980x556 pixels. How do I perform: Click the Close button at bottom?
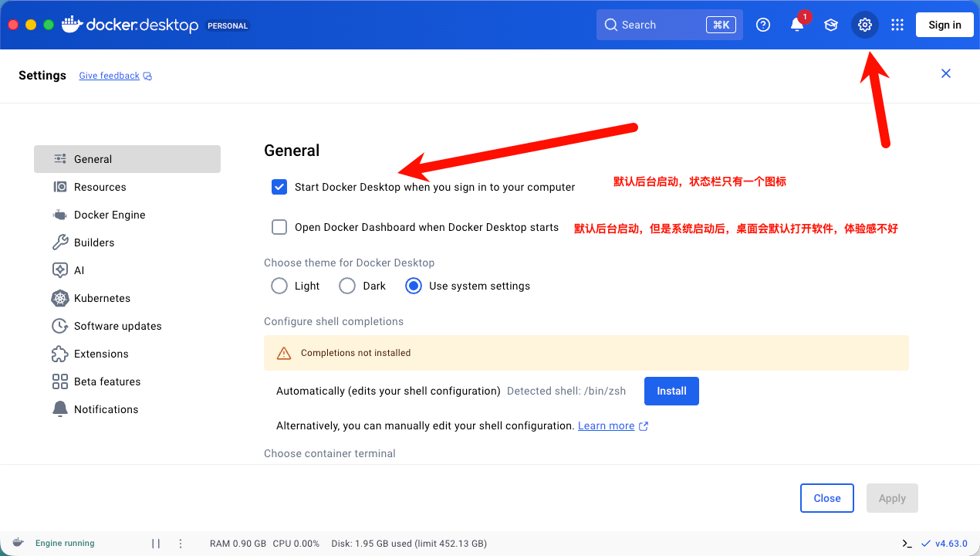coord(827,498)
